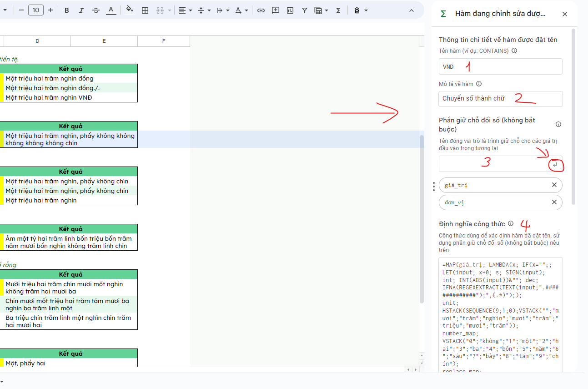
Task: Click the info icon beside Định nghĩa công thức
Action: [x=511, y=224]
